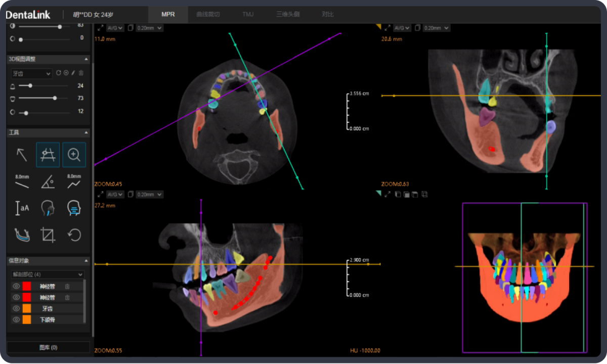Maximize the 11.0 mm axial view
The image size is (607, 364).
click(100, 28)
